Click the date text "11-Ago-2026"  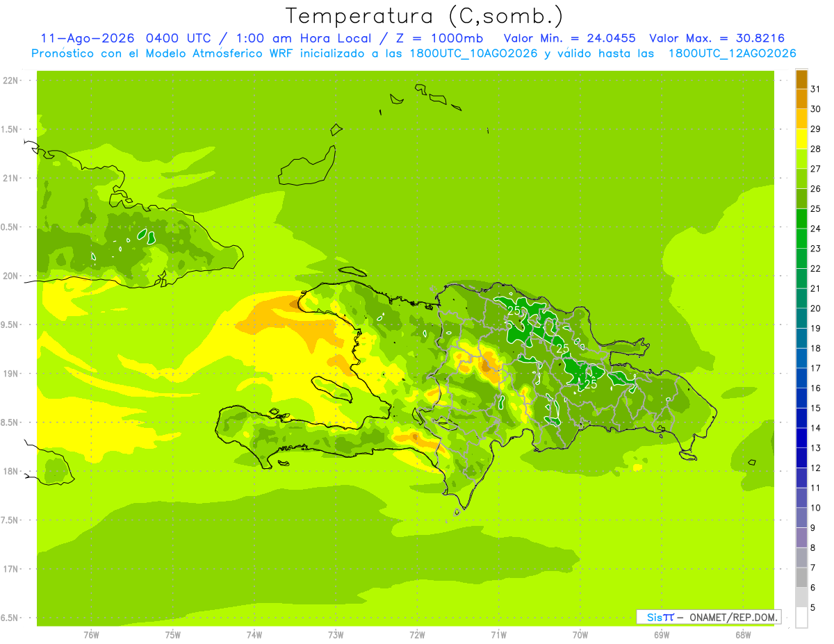(x=88, y=38)
